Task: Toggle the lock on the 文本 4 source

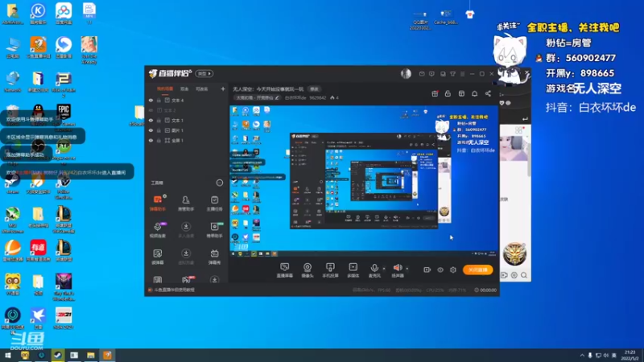Action: (159, 100)
